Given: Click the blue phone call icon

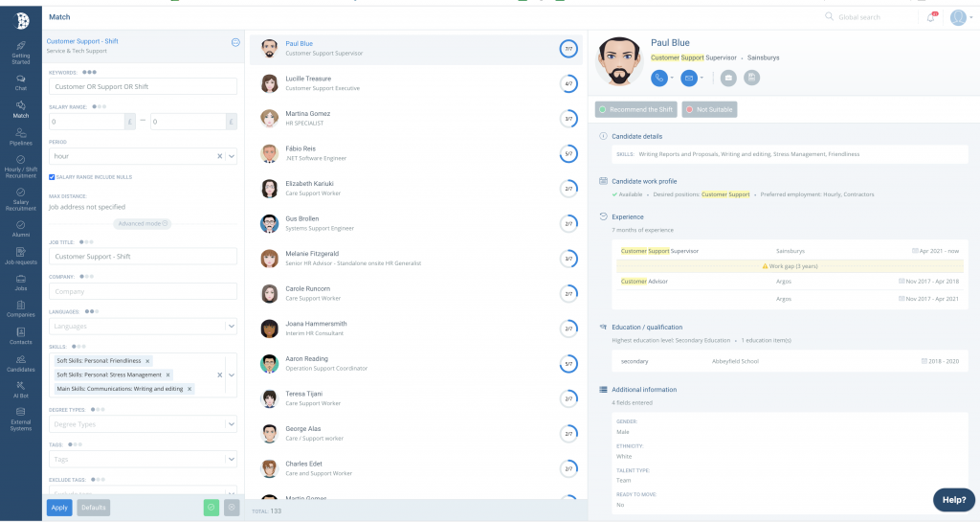Looking at the screenshot, I should click(658, 79).
